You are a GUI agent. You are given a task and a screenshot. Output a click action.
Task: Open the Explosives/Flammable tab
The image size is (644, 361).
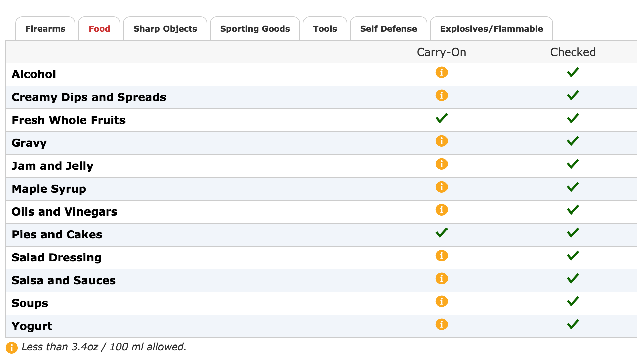coord(492,29)
